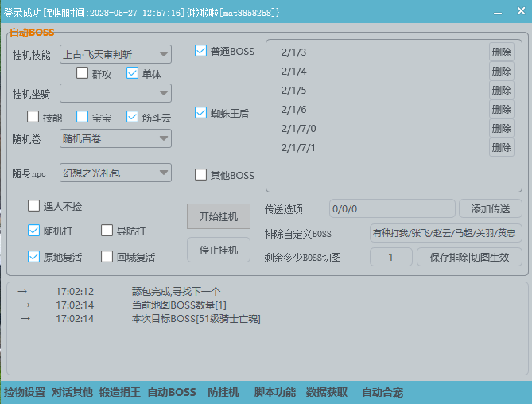Screen dimensions: 532x404
Task: Toggle the 筋斗云 checkbox
Action: point(133,117)
